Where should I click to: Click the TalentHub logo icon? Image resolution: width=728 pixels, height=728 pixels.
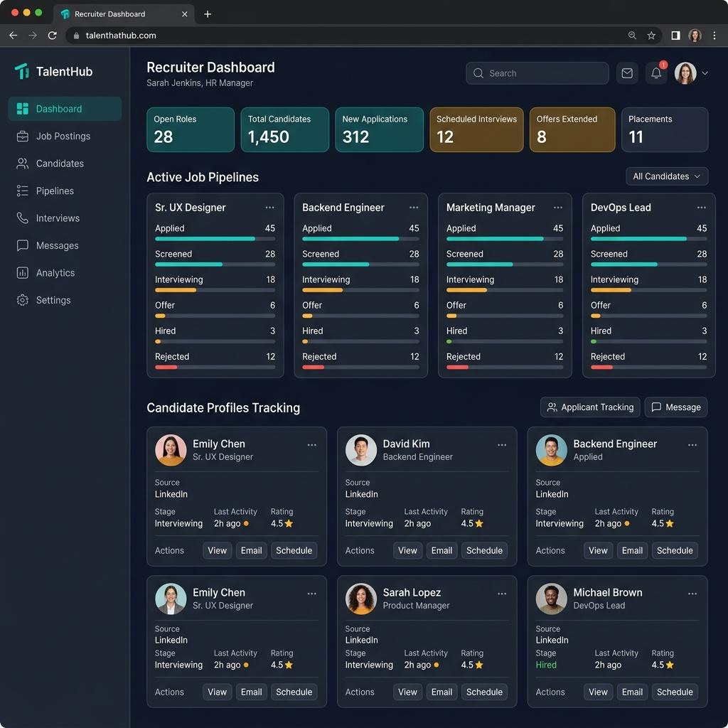[x=22, y=71]
